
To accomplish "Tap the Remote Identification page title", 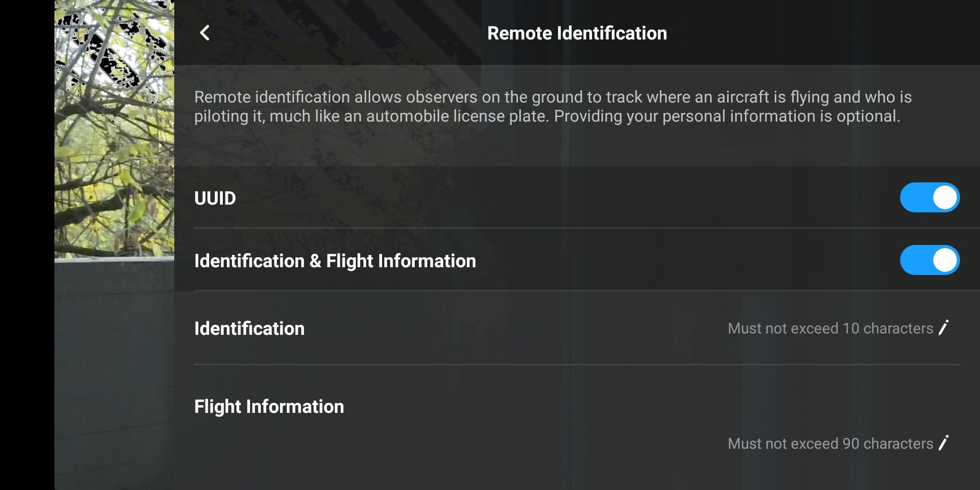I will pyautogui.click(x=577, y=33).
